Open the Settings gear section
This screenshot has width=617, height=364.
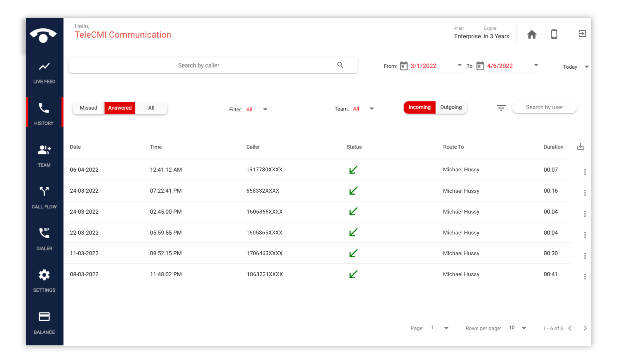pos(44,281)
